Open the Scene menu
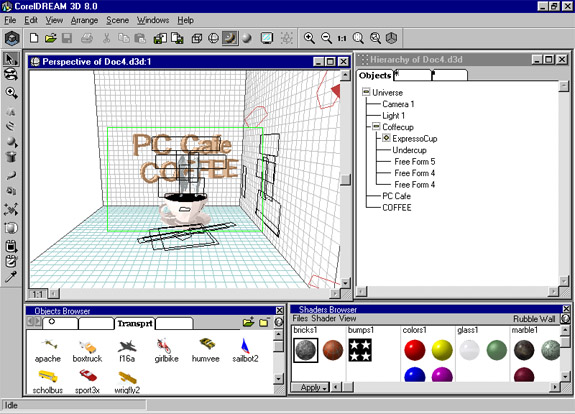575x414 pixels. (x=117, y=20)
